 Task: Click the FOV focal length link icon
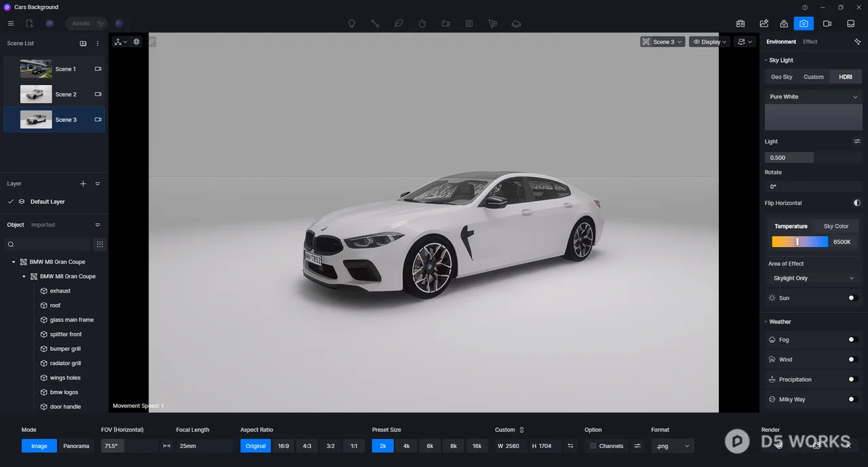167,446
